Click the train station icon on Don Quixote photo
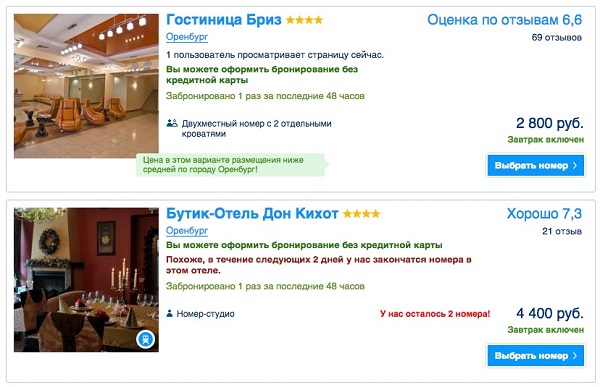Image resolution: width=600 pixels, height=387 pixels. click(145, 339)
